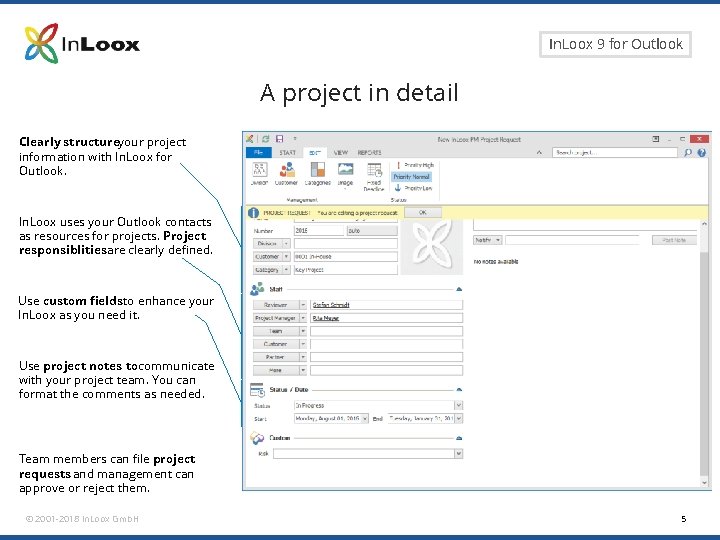The width and height of the screenshot is (720, 540).
Task: Collapse the Status / Date section
Action: click(458, 389)
